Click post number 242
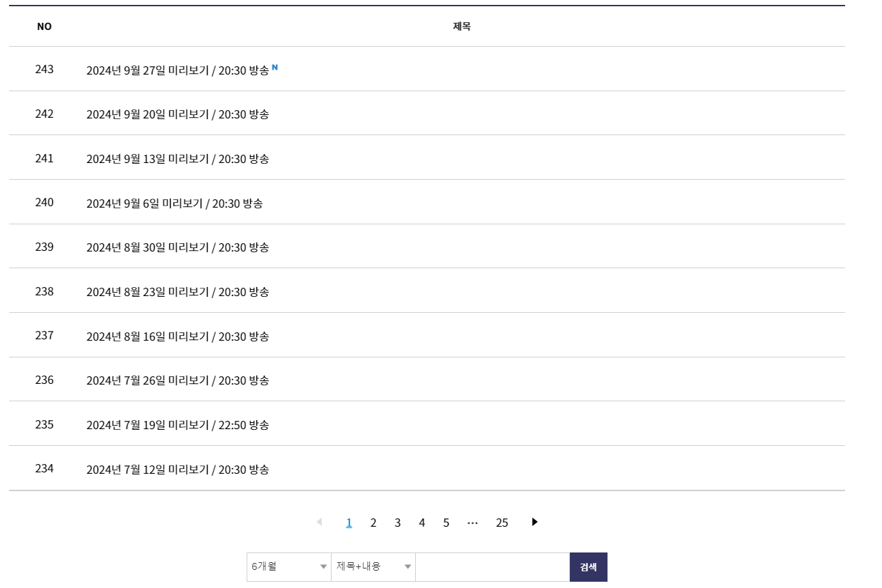Viewport: 882px width, 588px height. 44,114
